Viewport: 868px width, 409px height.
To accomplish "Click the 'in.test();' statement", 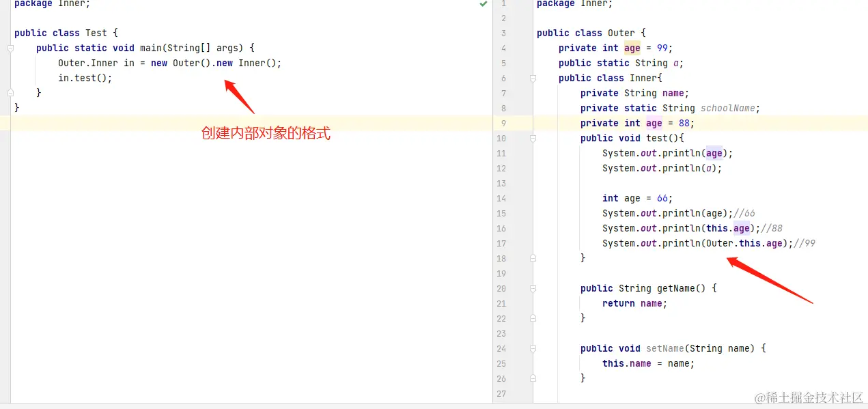I will [85, 78].
